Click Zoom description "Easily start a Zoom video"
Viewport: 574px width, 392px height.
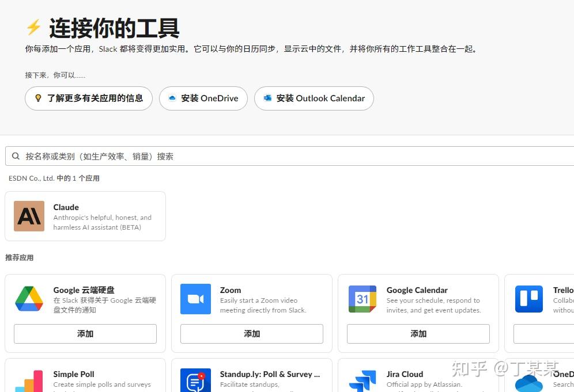pos(258,300)
